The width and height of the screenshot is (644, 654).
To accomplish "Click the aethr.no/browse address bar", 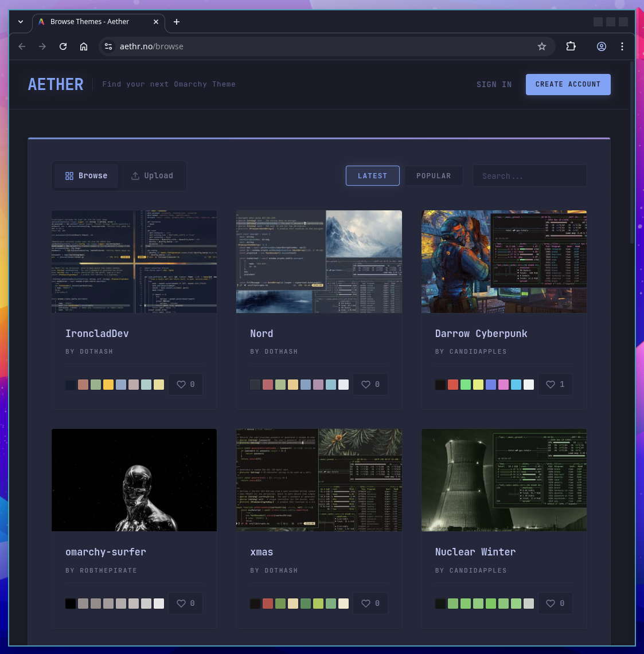I will [x=327, y=46].
